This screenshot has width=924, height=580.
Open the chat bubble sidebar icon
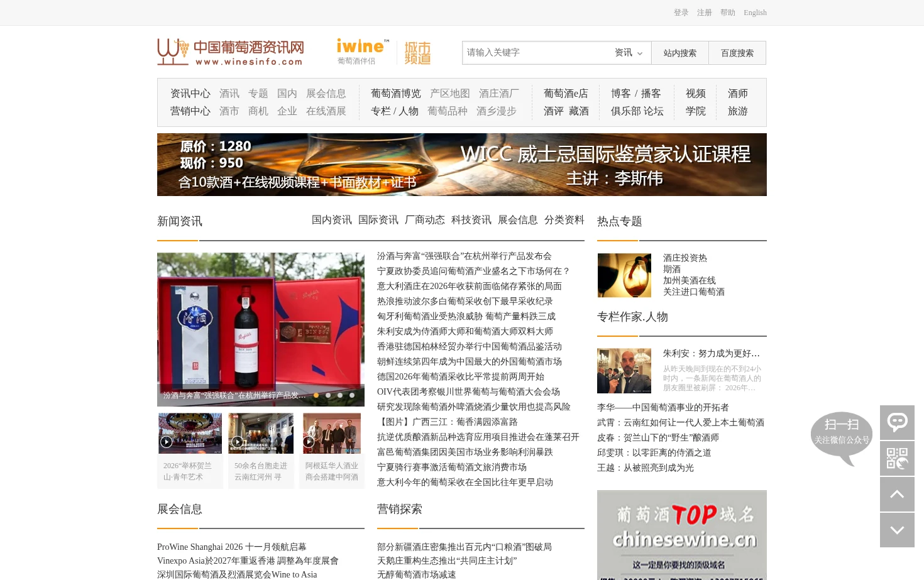[897, 422]
